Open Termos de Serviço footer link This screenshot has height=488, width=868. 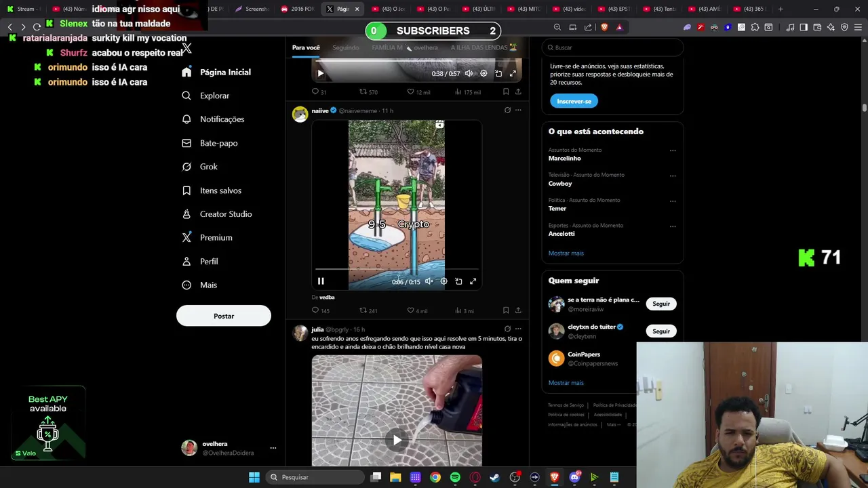pos(566,405)
